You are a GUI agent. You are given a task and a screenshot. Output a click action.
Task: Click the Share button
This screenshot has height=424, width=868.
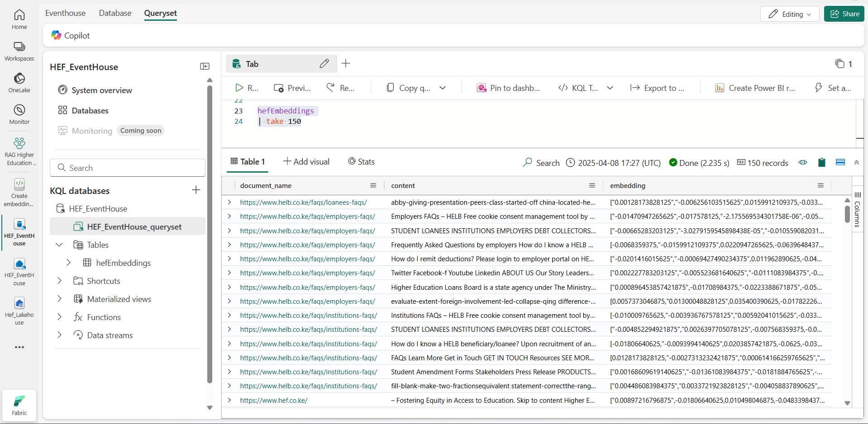coord(844,14)
